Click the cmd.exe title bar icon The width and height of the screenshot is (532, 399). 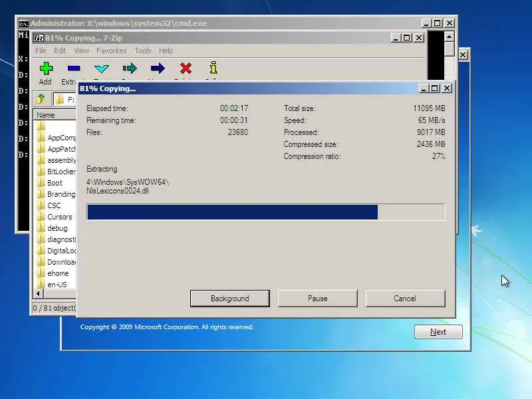pos(23,24)
